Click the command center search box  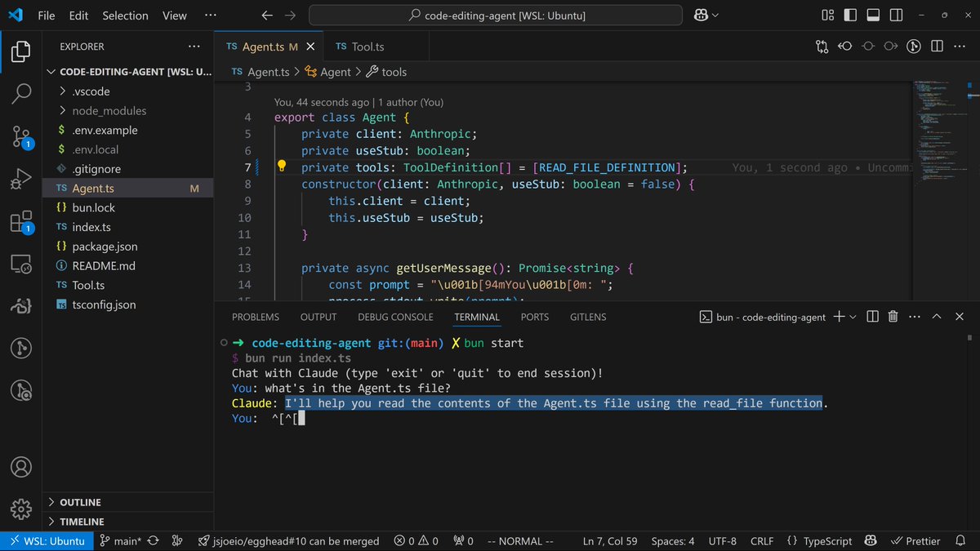[497, 16]
